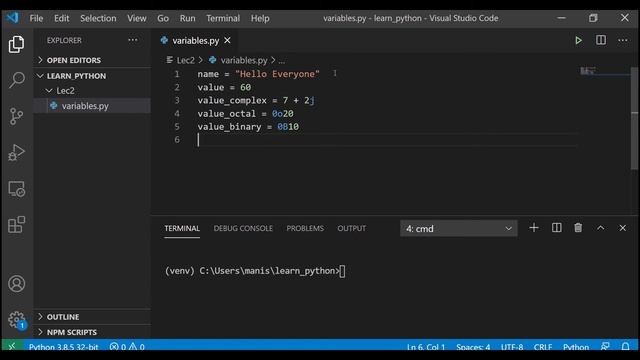Open notifications bell in status bar
Screen dimensions: 640x360
tap(625, 347)
